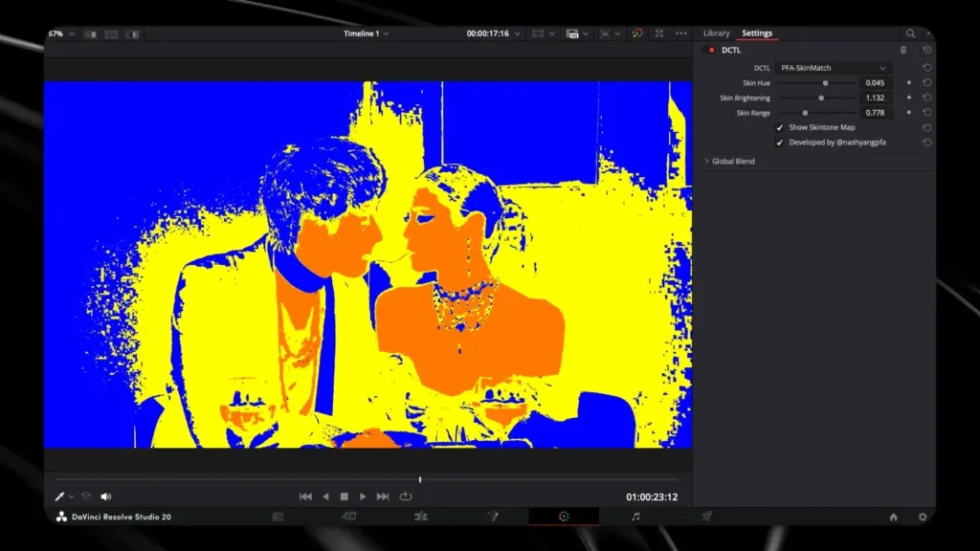Open the PFA-SkinMatch DCTL dropdown
The width and height of the screenshot is (980, 551).
tap(834, 68)
